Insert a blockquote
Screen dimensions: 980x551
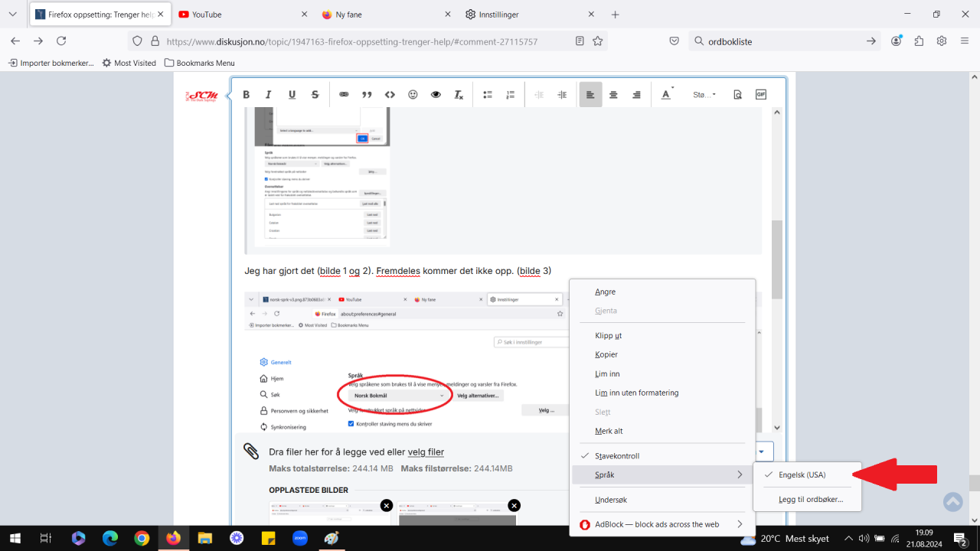[x=367, y=94]
